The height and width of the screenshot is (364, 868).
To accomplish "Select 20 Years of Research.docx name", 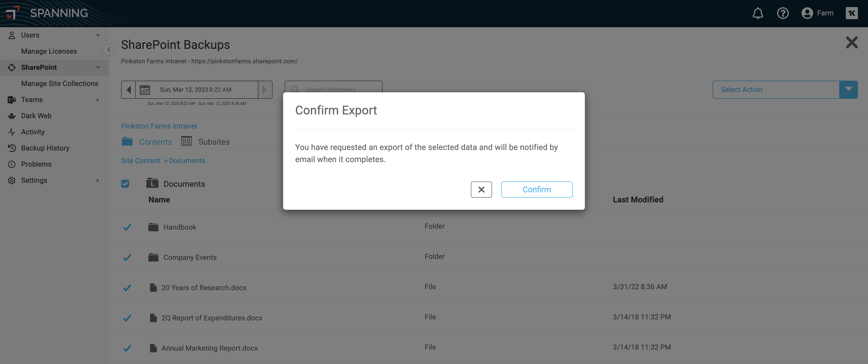I will click(204, 288).
